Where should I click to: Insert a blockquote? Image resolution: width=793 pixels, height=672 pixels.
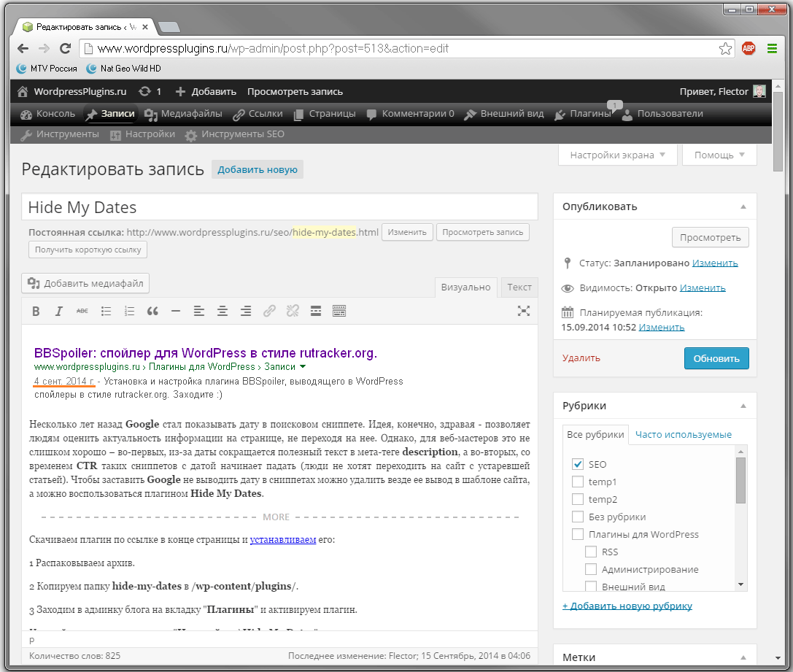coord(152,311)
